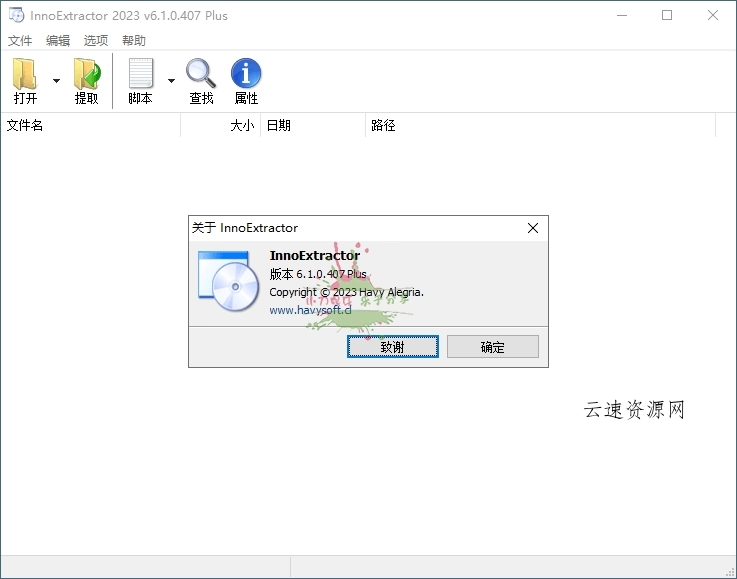Viewport: 737px width, 579px height.
Task: Click the window resize grip in status bar
Action: point(730,572)
